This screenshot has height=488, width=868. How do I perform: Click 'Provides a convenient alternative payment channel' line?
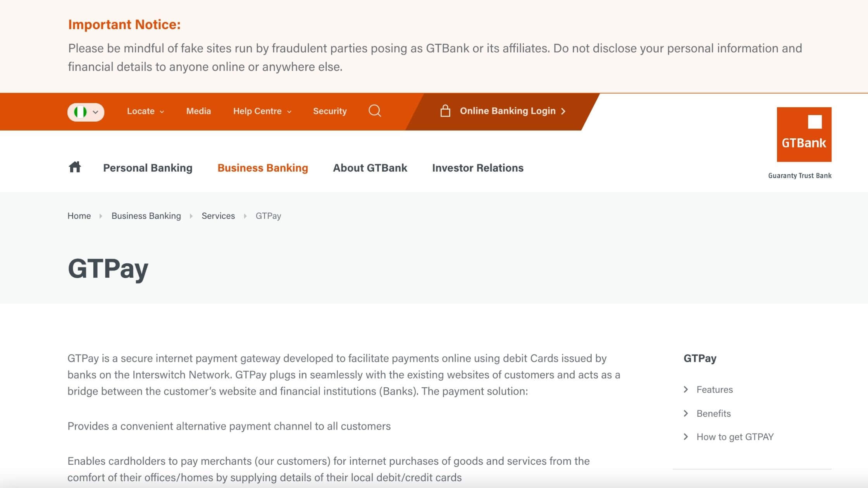229,426
